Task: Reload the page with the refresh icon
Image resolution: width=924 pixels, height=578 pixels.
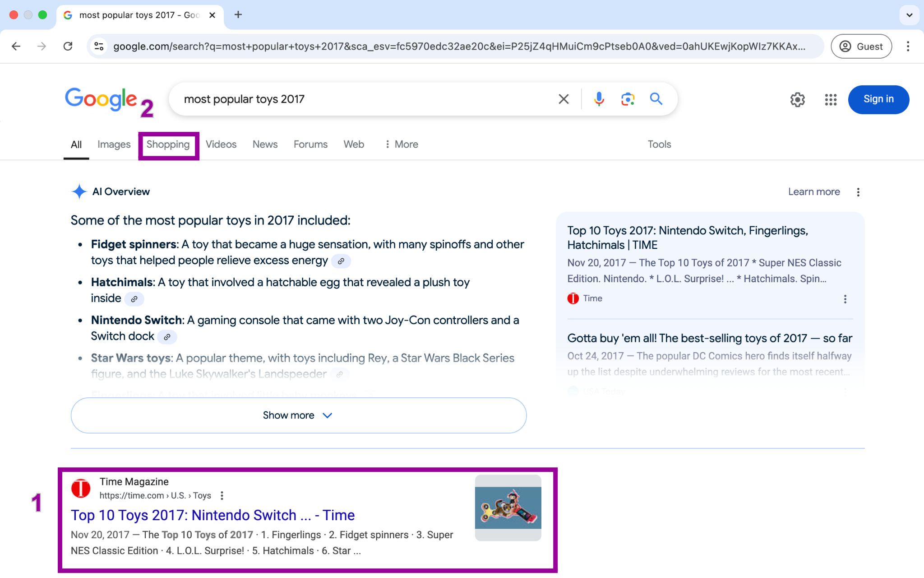Action: (68, 46)
